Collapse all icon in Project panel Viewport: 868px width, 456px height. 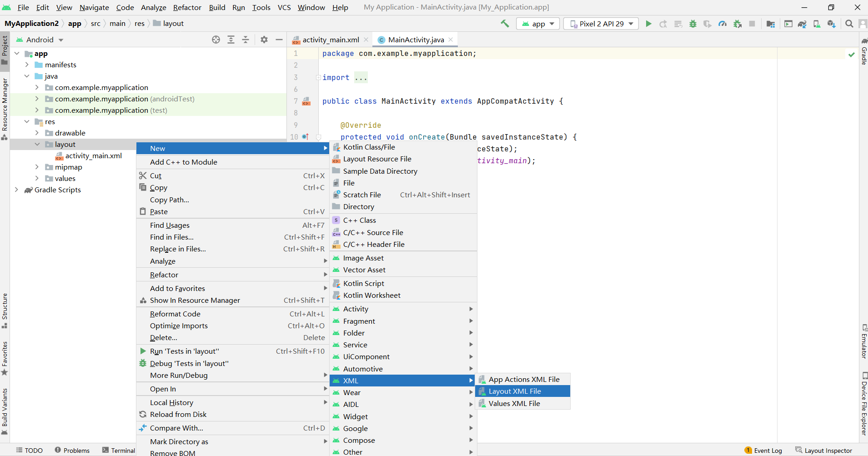(246, 40)
